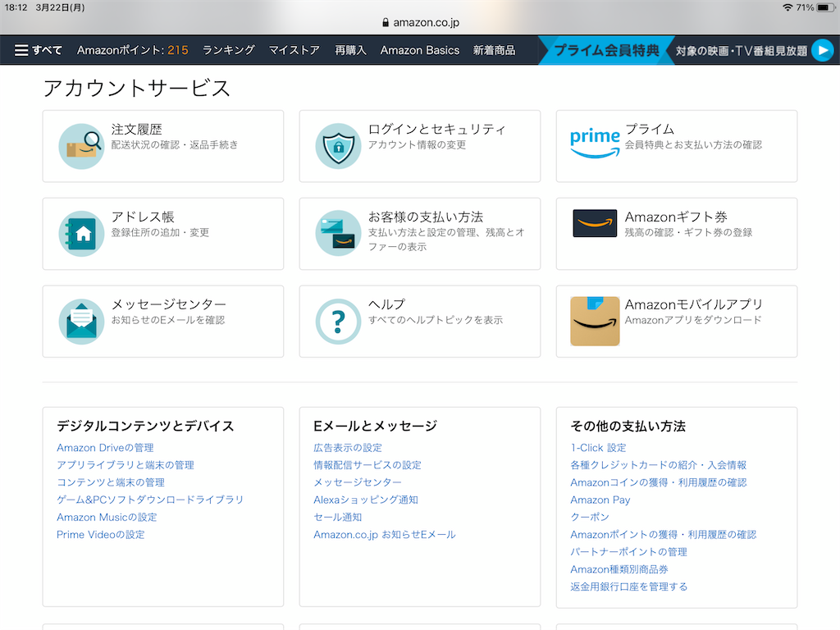
Task: Click デジタルコンテンツとデバイス section heading
Action: (145, 426)
